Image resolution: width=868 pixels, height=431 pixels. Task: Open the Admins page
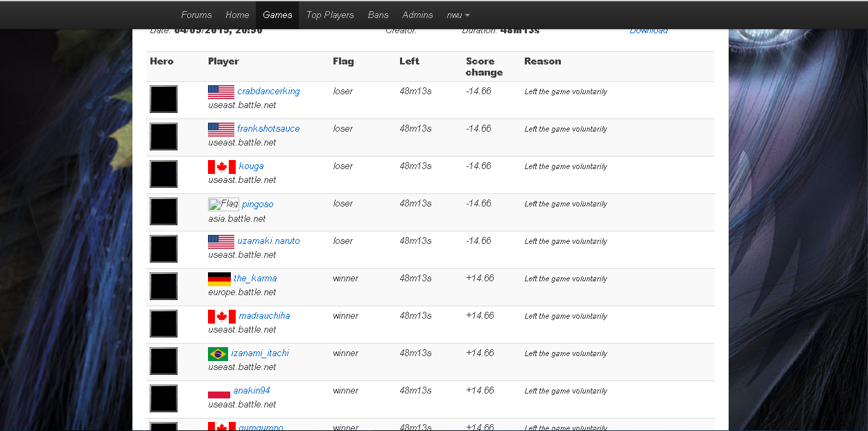417,15
